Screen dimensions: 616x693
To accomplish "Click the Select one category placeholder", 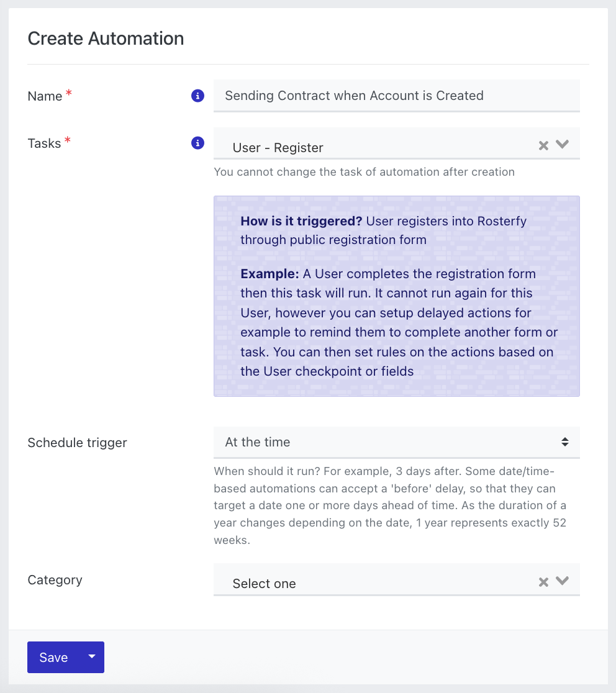I will pyautogui.click(x=265, y=583).
